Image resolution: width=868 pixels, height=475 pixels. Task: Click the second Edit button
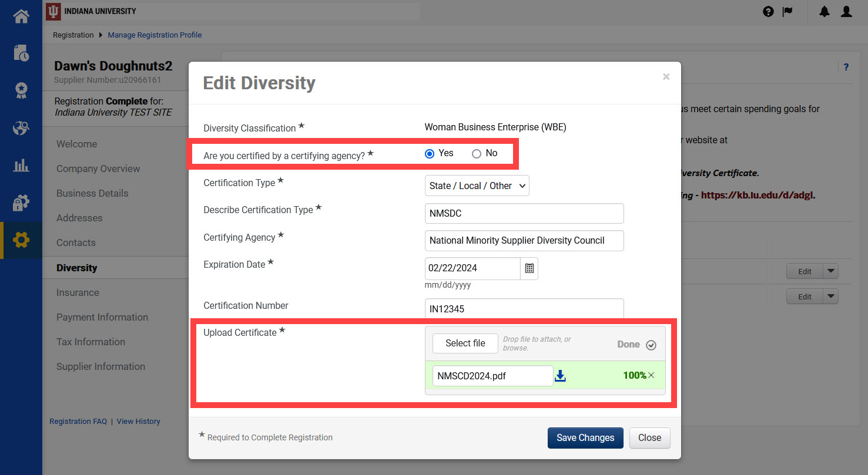805,297
